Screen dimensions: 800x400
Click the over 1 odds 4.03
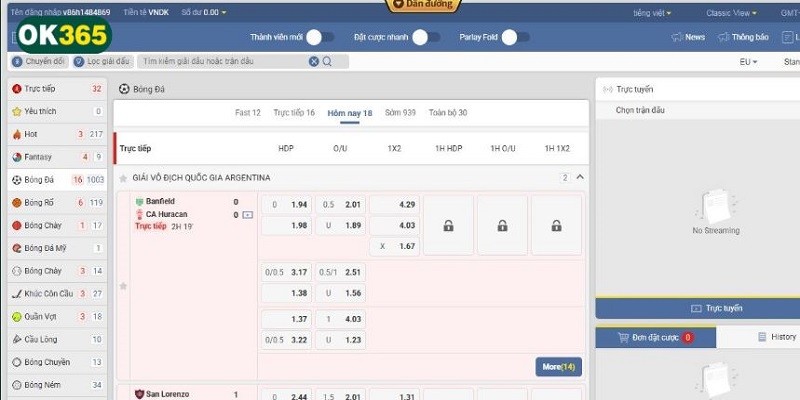coord(340,319)
